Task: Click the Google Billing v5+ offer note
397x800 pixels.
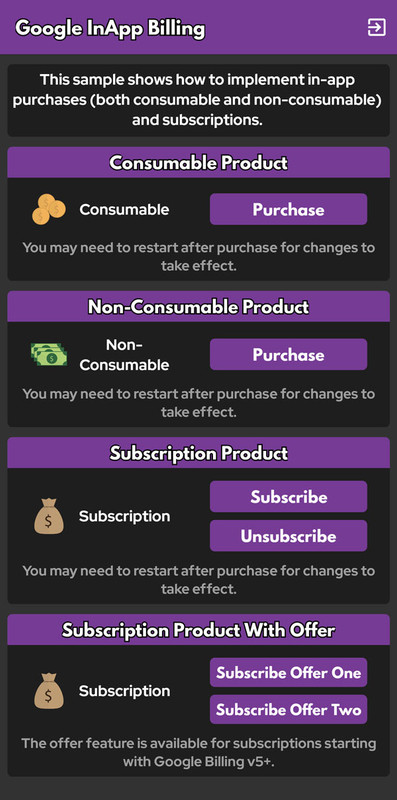Action: (198, 752)
